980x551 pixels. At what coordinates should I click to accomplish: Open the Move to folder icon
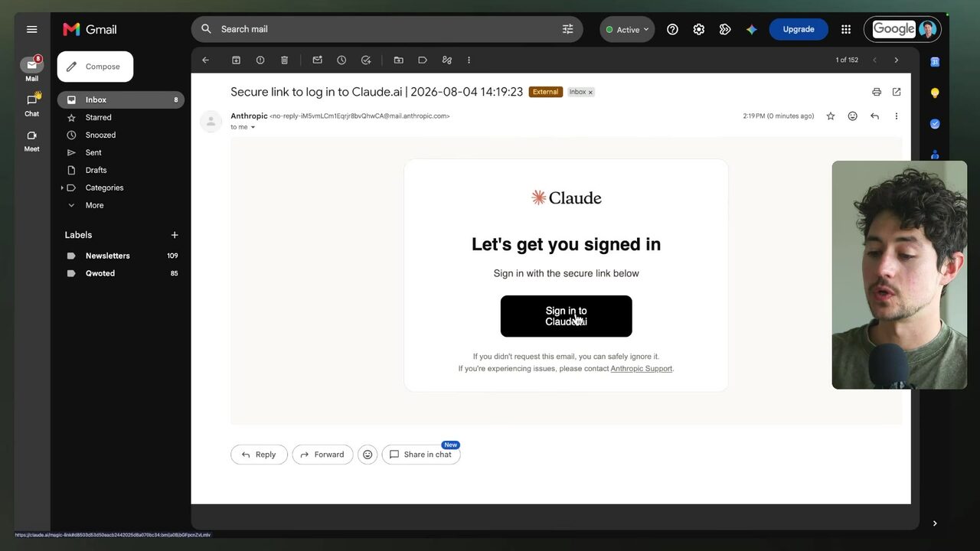[398, 60]
